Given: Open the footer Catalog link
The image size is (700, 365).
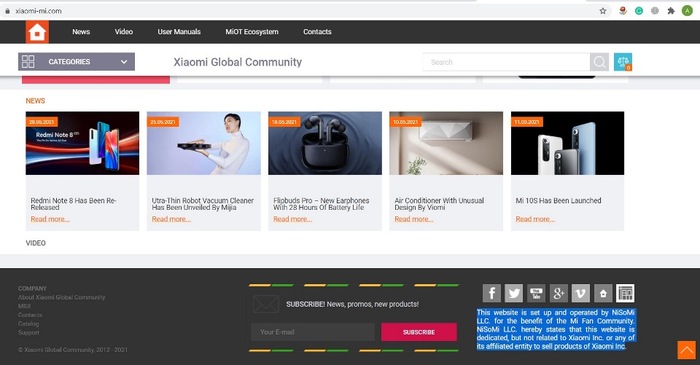Looking at the screenshot, I should coord(29,324).
